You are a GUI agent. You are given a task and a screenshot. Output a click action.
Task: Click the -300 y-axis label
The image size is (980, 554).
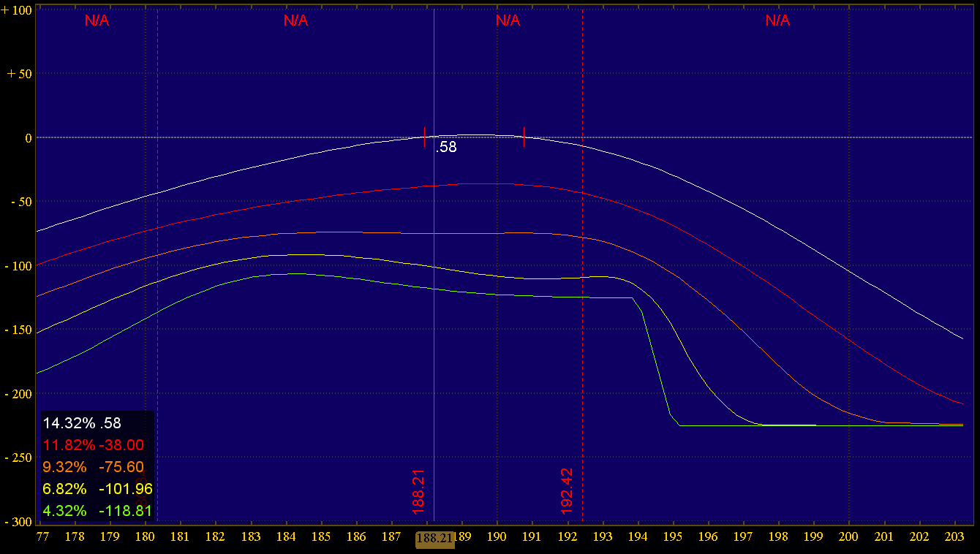click(x=18, y=521)
